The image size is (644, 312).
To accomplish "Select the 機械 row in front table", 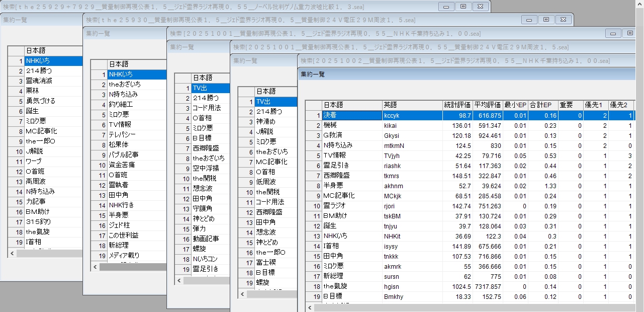I will (x=351, y=125).
